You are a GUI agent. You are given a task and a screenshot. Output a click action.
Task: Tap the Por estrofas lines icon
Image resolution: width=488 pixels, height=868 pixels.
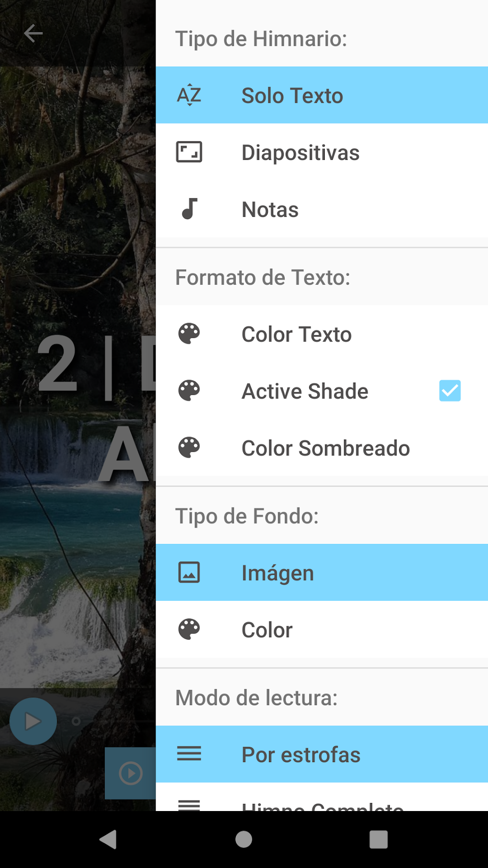click(x=189, y=754)
